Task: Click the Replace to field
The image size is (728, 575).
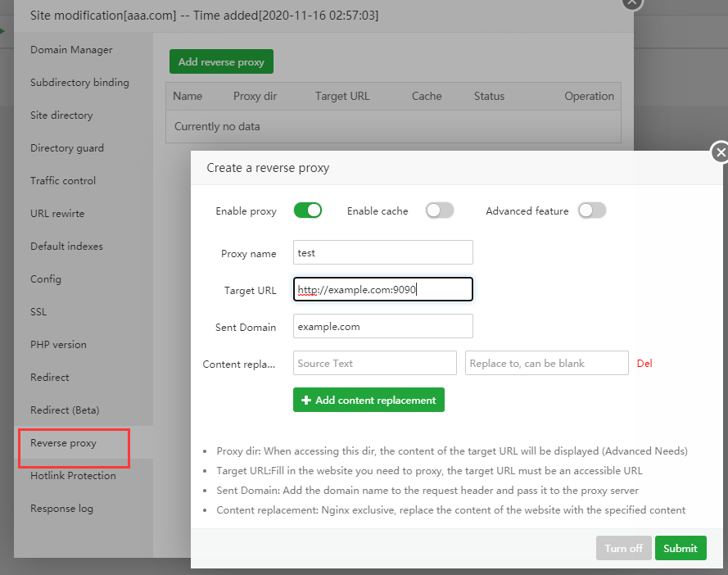Action: [x=546, y=363]
